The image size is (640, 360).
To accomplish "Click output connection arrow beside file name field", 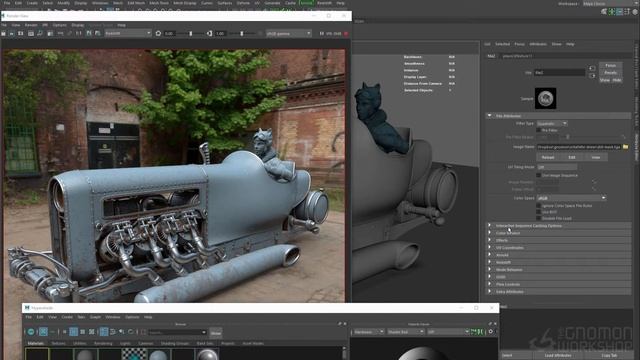I will point(592,76).
